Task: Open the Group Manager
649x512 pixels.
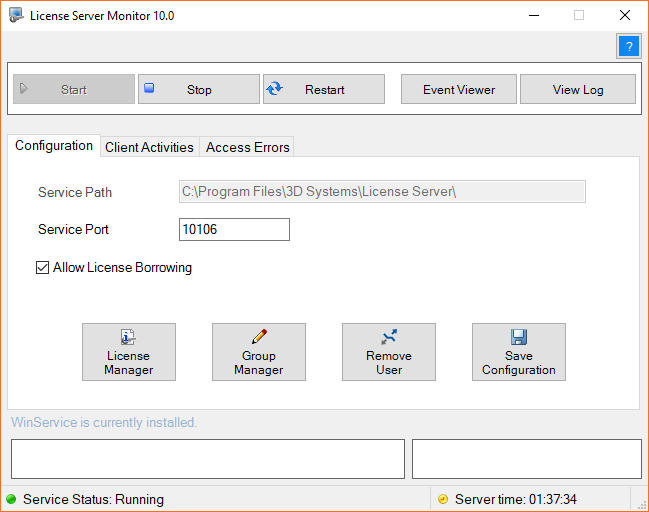Action: [259, 352]
